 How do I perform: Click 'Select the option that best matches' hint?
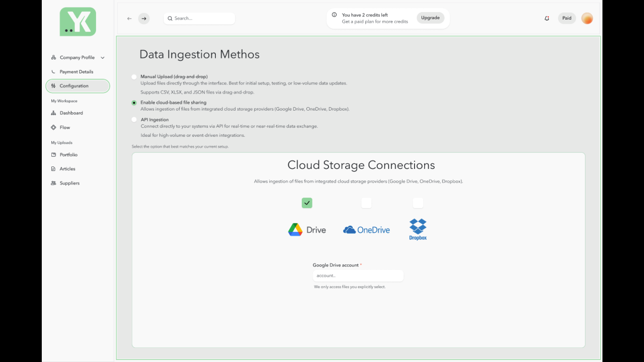point(180,147)
